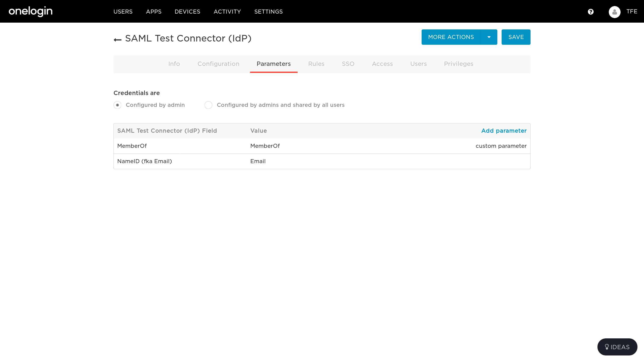Open the SETTINGS navigation menu
This screenshot has height=362, width=644.
pyautogui.click(x=268, y=12)
